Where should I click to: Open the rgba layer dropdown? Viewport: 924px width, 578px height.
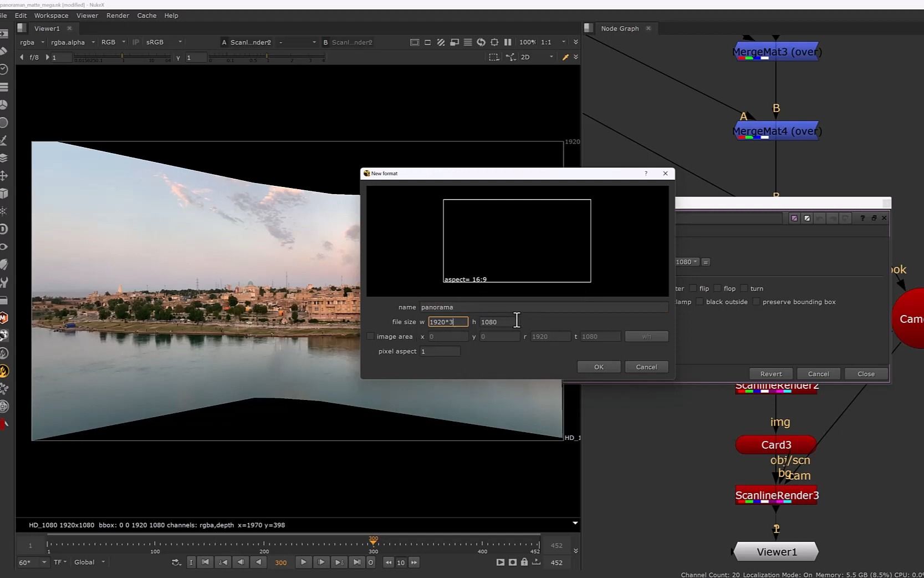click(x=32, y=42)
